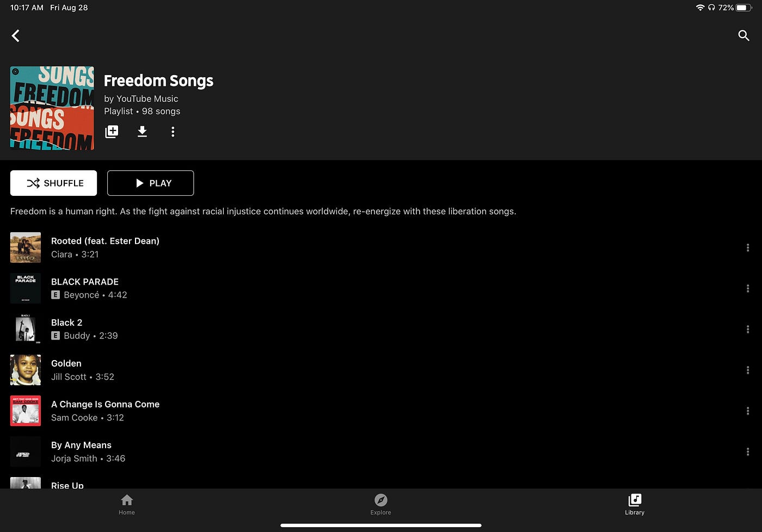Tap the Freedom Songs playlist title
The image size is (762, 532).
coord(158,81)
